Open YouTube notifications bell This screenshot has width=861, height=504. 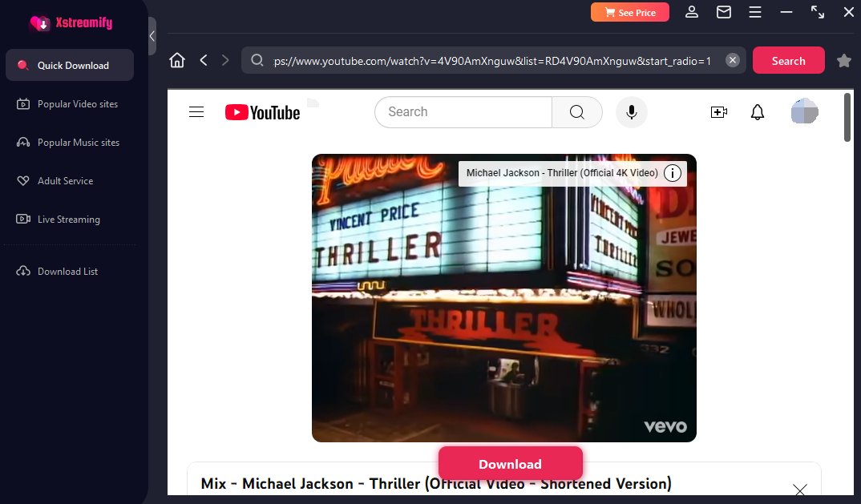[758, 112]
